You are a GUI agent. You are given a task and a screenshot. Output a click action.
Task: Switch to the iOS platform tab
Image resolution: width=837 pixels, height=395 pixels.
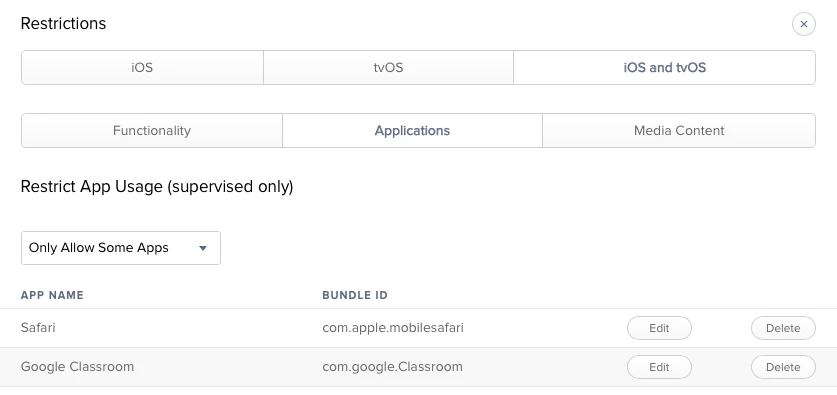142,68
